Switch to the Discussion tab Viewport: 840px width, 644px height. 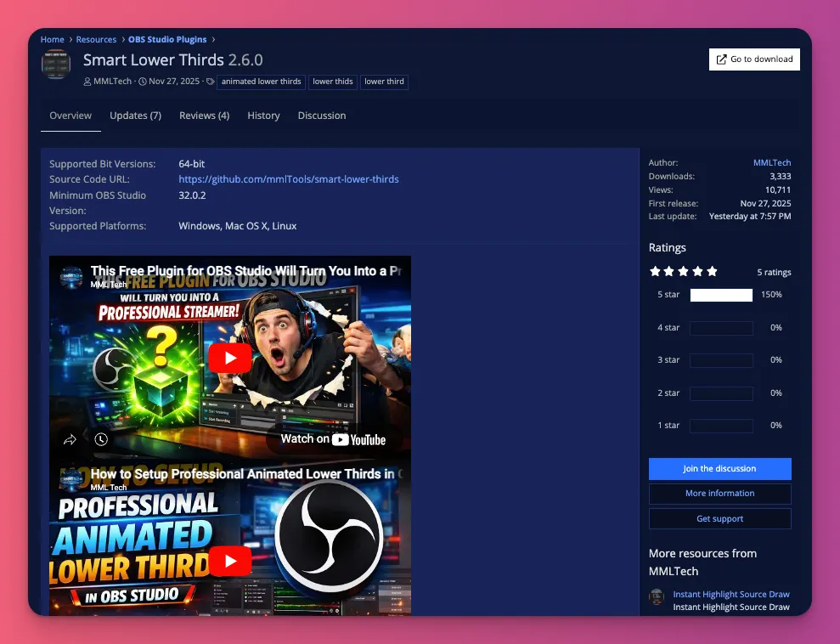pos(321,116)
